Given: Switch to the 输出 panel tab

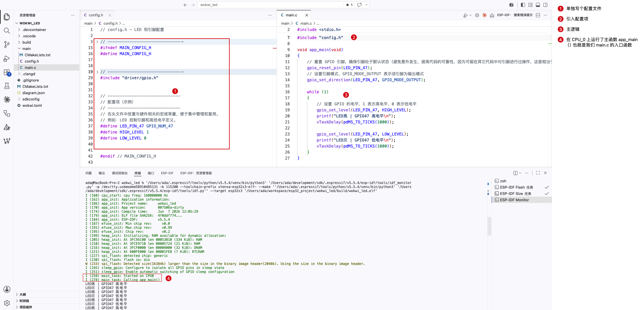Looking at the screenshot, I should (x=102, y=173).
